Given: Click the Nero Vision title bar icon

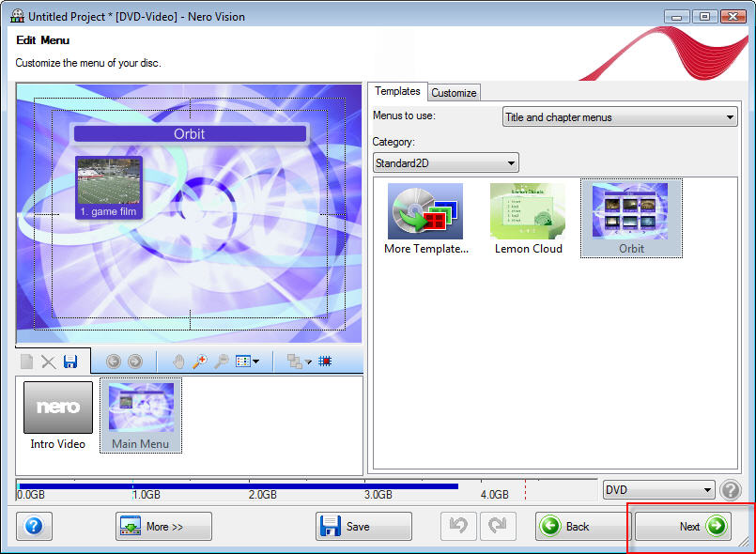Looking at the screenshot, I should pyautogui.click(x=17, y=16).
